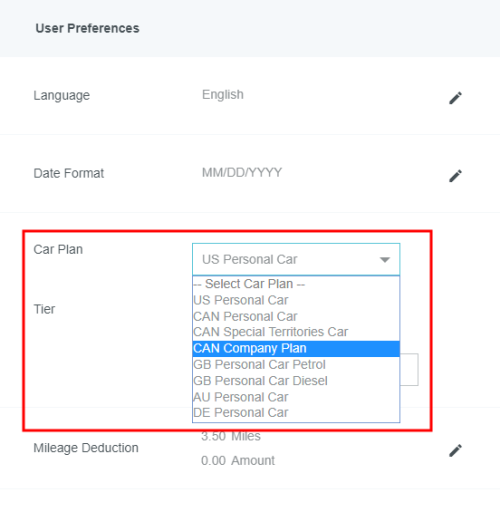Select CAN Personal Car option

tap(296, 316)
